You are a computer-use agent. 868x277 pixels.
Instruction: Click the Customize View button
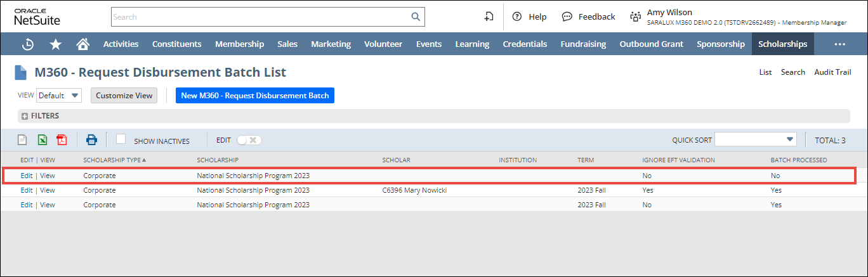tap(124, 96)
